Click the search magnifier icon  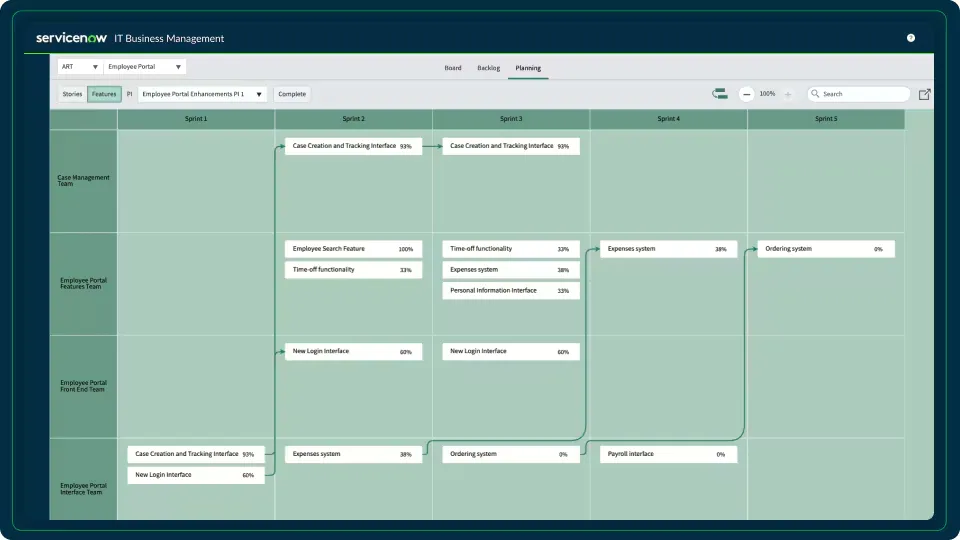click(x=815, y=94)
